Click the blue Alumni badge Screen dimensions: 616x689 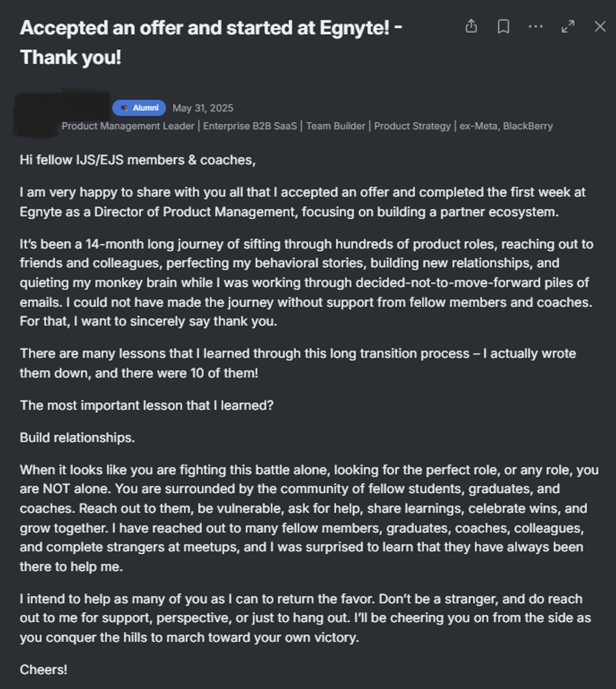(x=139, y=108)
